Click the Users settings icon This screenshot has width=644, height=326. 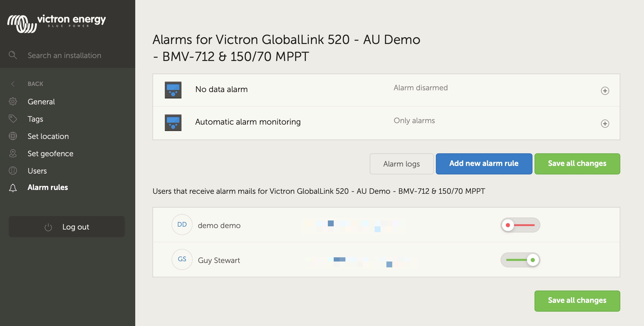pos(13,170)
